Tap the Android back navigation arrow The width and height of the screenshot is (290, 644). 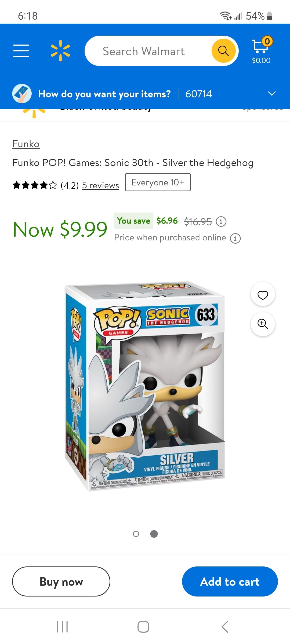coord(225,627)
